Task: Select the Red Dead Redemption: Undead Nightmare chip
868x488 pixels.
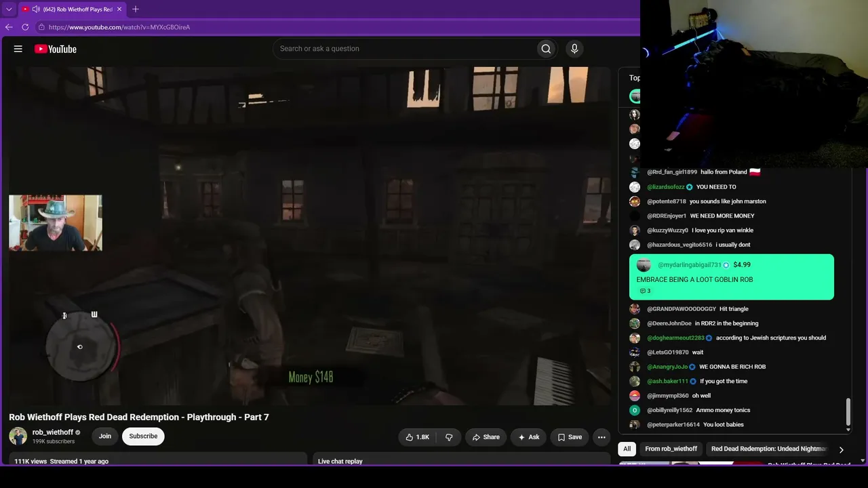Action: [769, 449]
